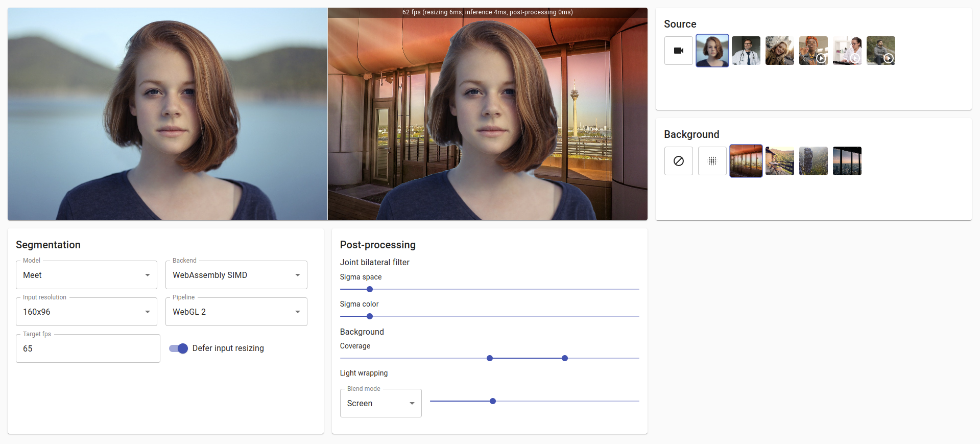
Task: Select the doctor with stethoscope source image
Action: click(746, 51)
